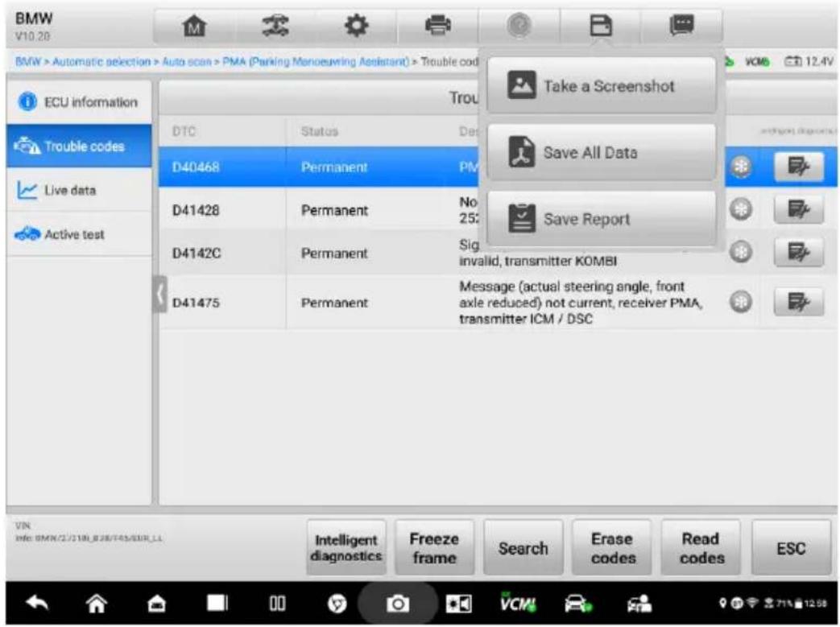
Task: Click freeze frame snowflake for D41428
Action: pyautogui.click(x=741, y=209)
